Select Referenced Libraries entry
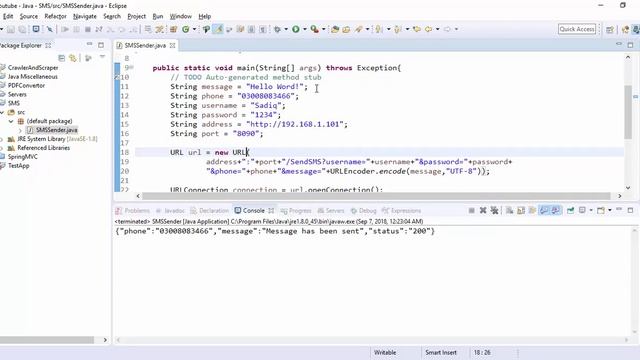 (44, 148)
